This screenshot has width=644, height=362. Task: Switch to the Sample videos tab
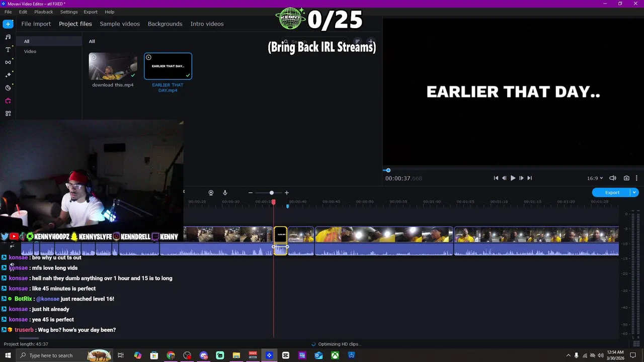pyautogui.click(x=120, y=24)
